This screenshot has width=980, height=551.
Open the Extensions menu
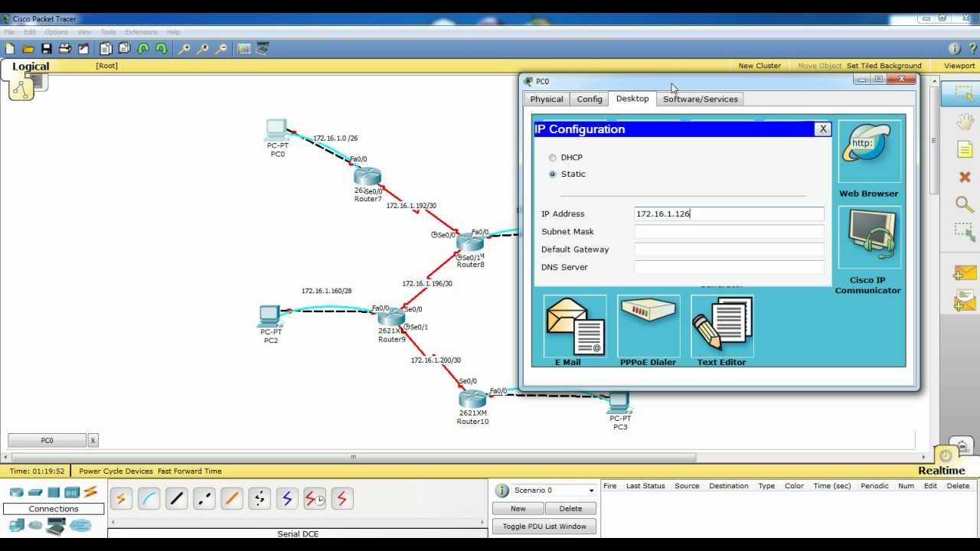pos(141,32)
